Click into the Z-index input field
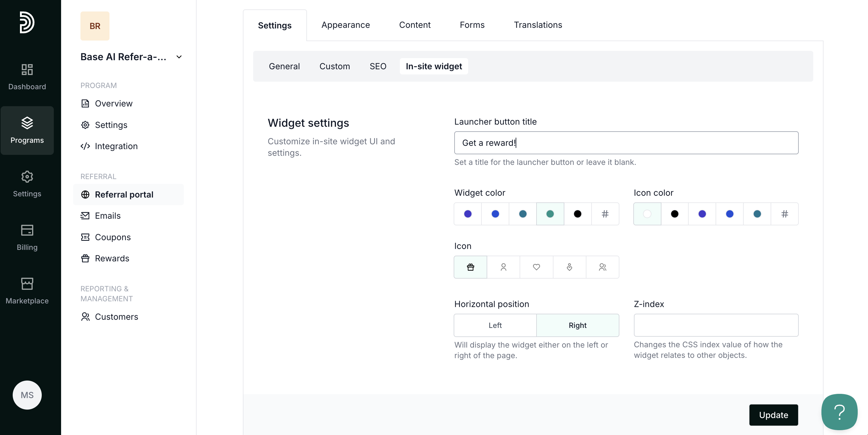 click(x=716, y=325)
